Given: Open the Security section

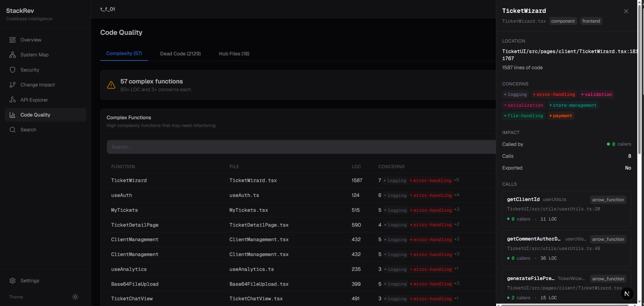Looking at the screenshot, I should coord(46,70).
